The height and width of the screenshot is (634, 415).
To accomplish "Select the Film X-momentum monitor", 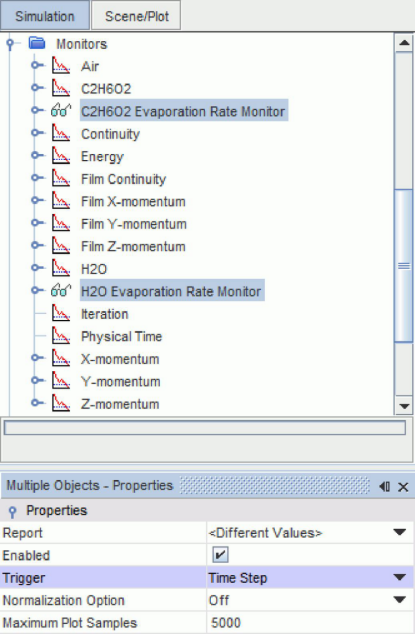I will point(133,201).
